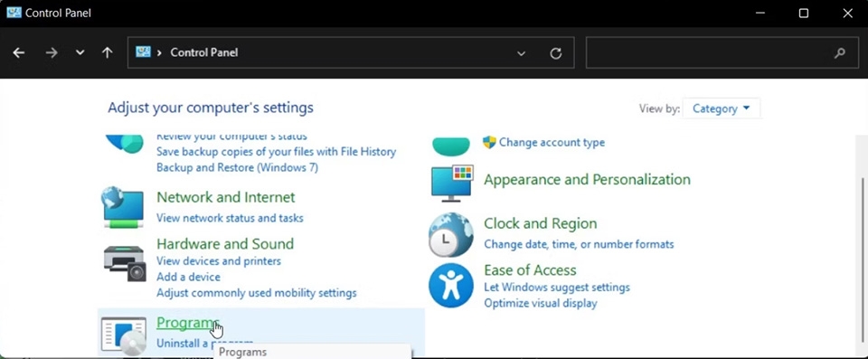Go forward with the right arrow button

(x=52, y=52)
